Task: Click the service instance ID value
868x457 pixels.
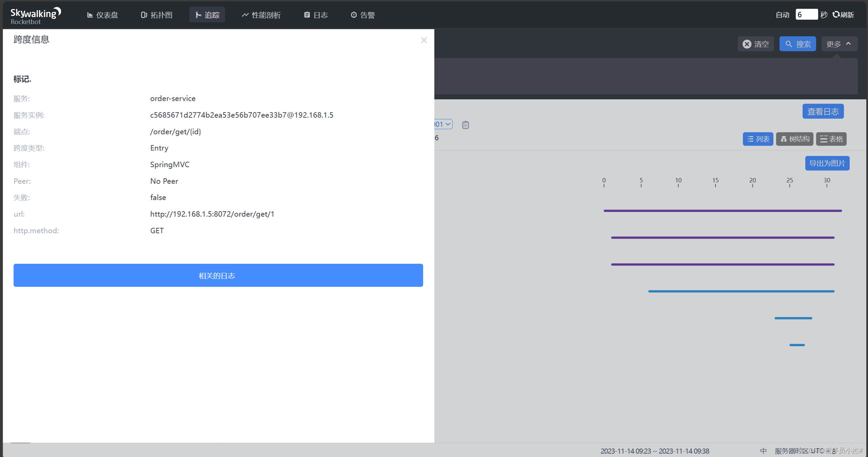Action: coord(242,115)
